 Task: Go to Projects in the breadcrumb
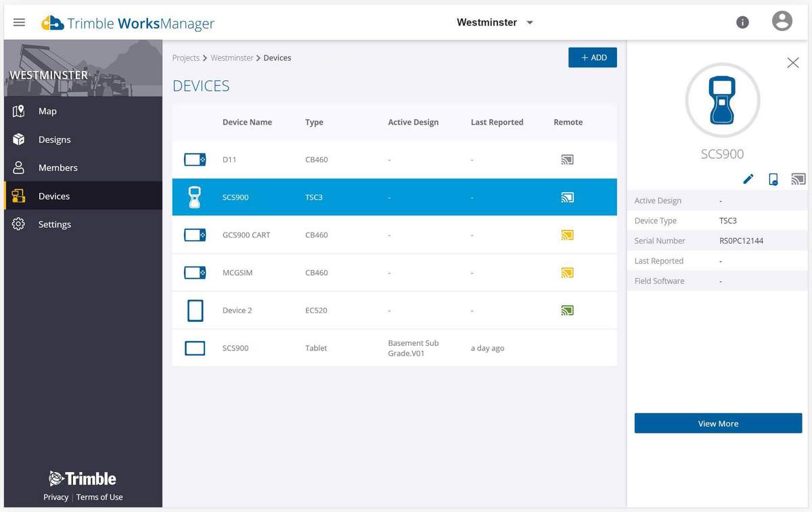coord(185,57)
